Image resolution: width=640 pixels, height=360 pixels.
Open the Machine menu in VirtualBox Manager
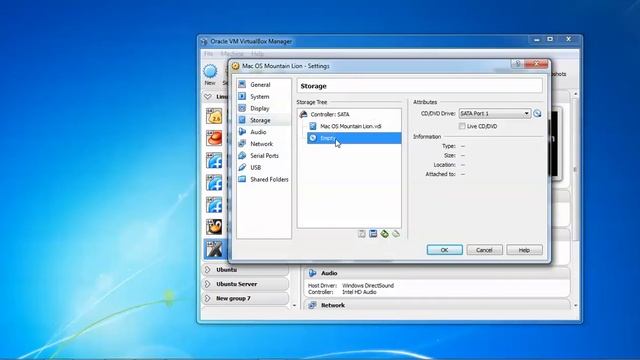click(x=232, y=53)
